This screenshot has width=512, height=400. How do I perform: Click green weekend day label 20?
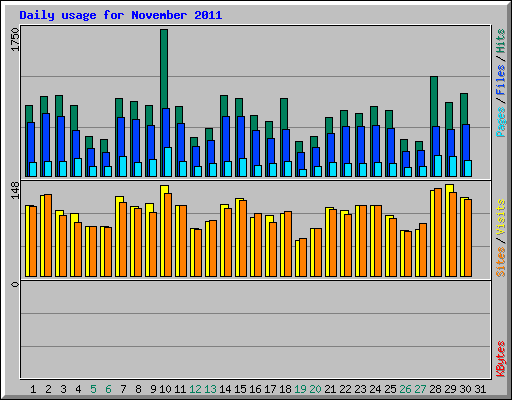(x=315, y=389)
